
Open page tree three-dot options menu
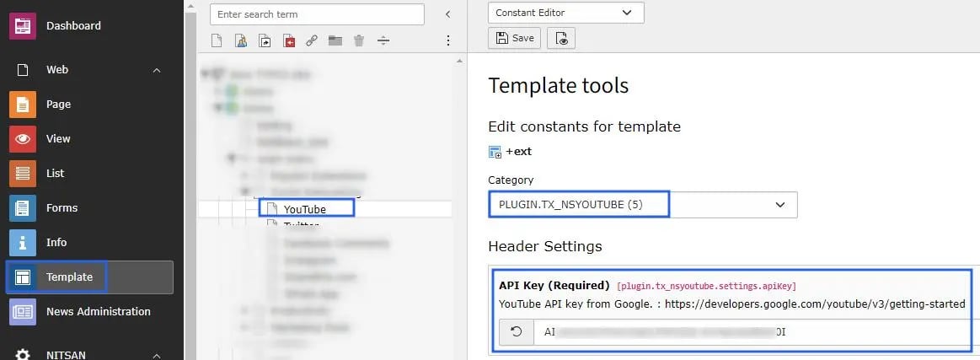pyautogui.click(x=447, y=40)
